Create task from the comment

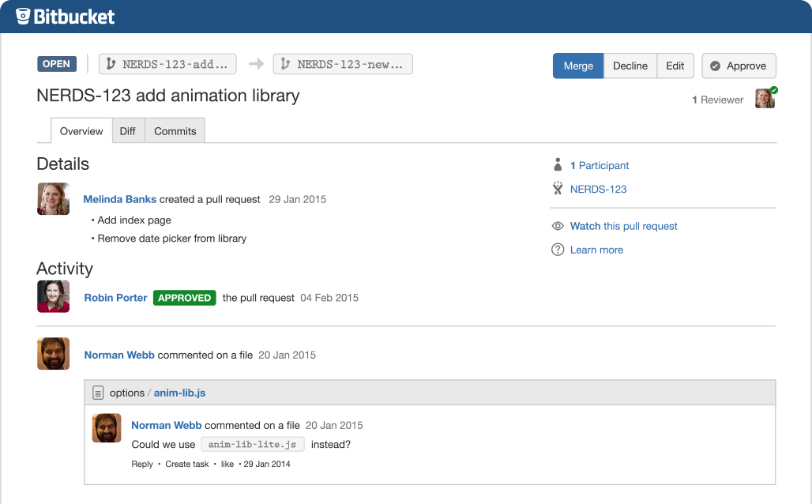[187, 464]
